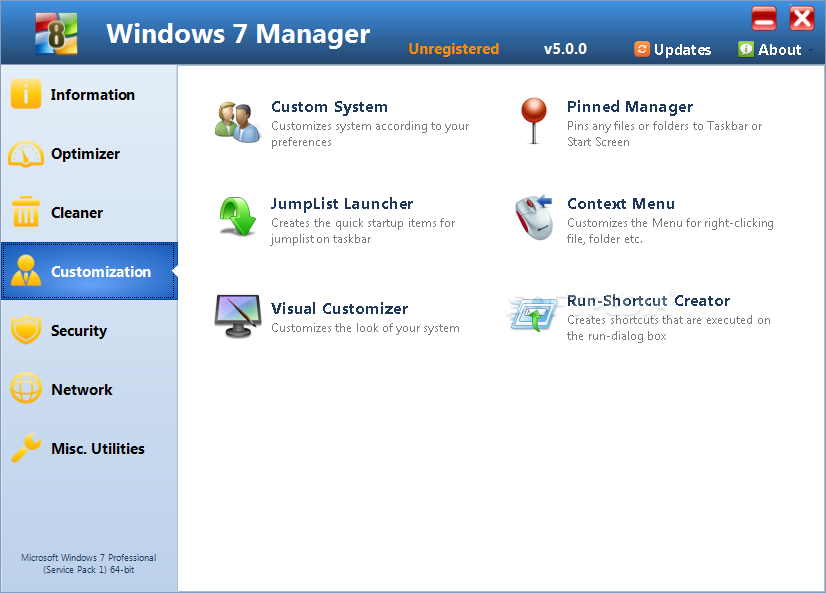Click the v5.0.0 version text
Image resolution: width=826 pixels, height=593 pixels.
[565, 49]
